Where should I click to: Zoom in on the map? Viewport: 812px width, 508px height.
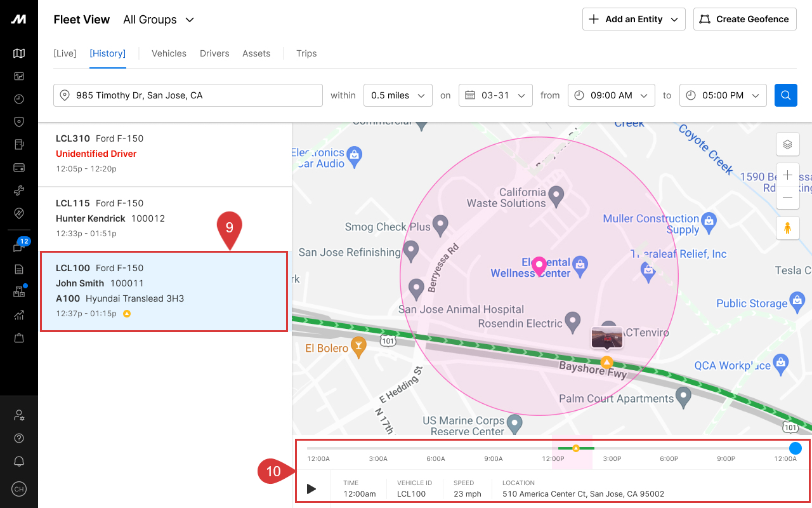pos(787,175)
